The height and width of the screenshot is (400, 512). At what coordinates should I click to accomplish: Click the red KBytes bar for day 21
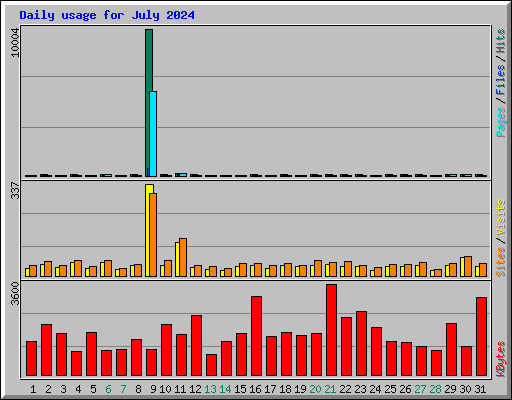pos(331,330)
